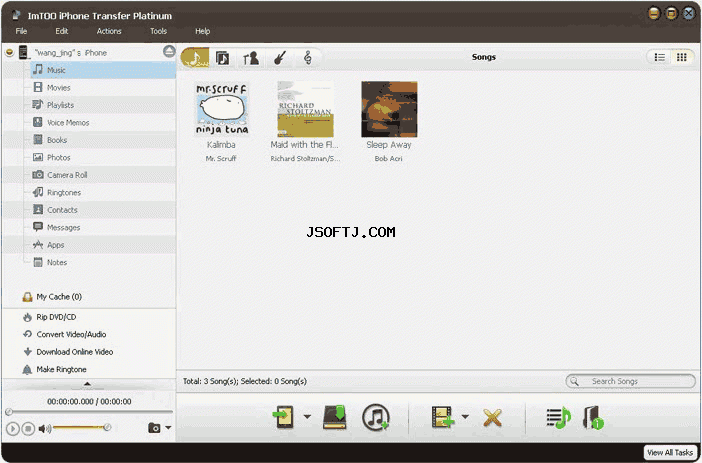Image resolution: width=702 pixels, height=463 pixels.
Task: Click the Search Songs field
Action: click(x=630, y=382)
